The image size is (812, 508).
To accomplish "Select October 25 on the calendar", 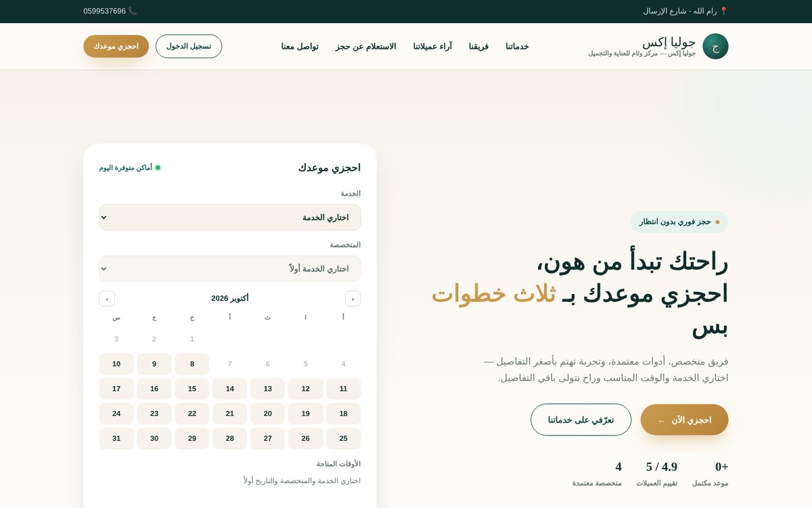I will point(344,438).
